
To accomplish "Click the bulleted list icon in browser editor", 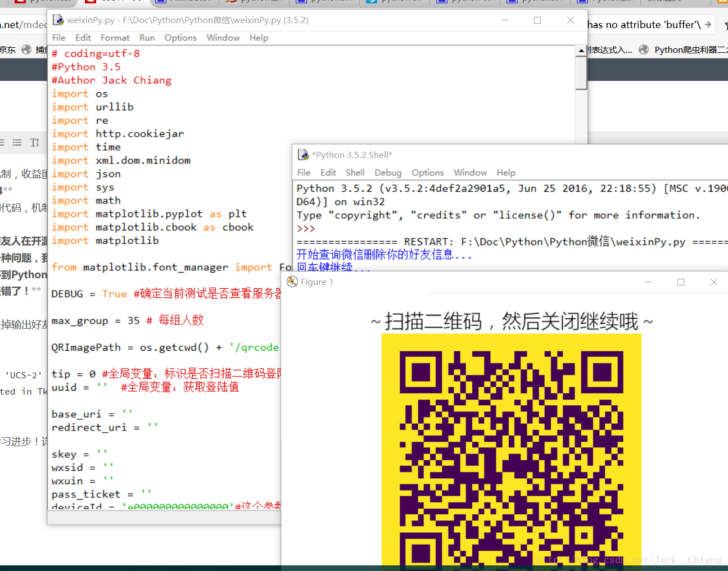I will (x=17, y=143).
